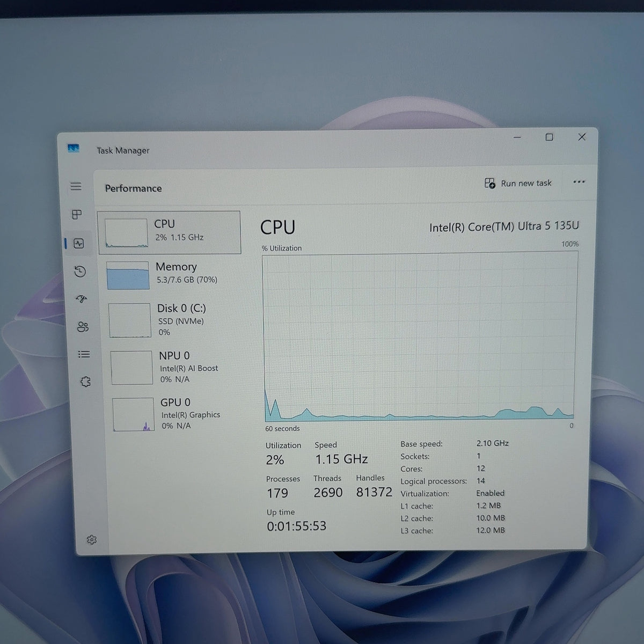
Task: Click the Up time value 0:01:55:53
Action: click(296, 526)
